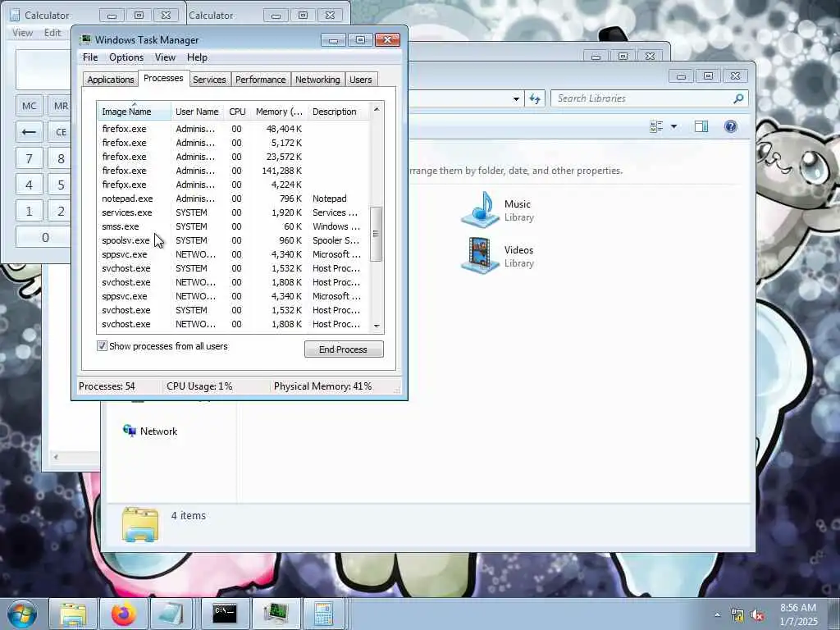
Task: Select the notepad.exe process row
Action: click(x=233, y=199)
